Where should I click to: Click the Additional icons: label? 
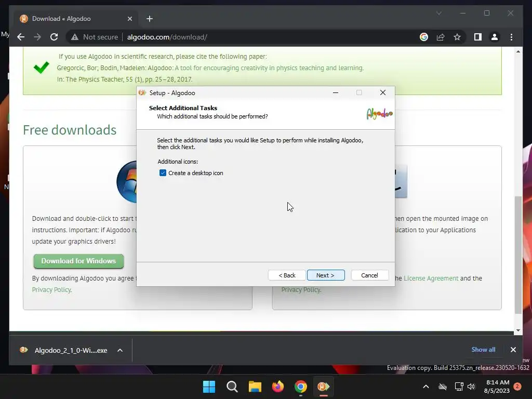click(x=178, y=162)
